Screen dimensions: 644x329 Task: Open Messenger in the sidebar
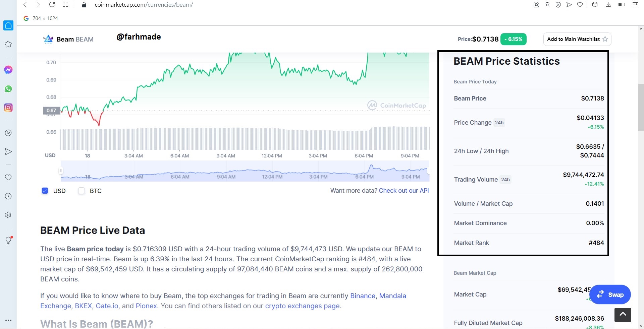point(8,70)
